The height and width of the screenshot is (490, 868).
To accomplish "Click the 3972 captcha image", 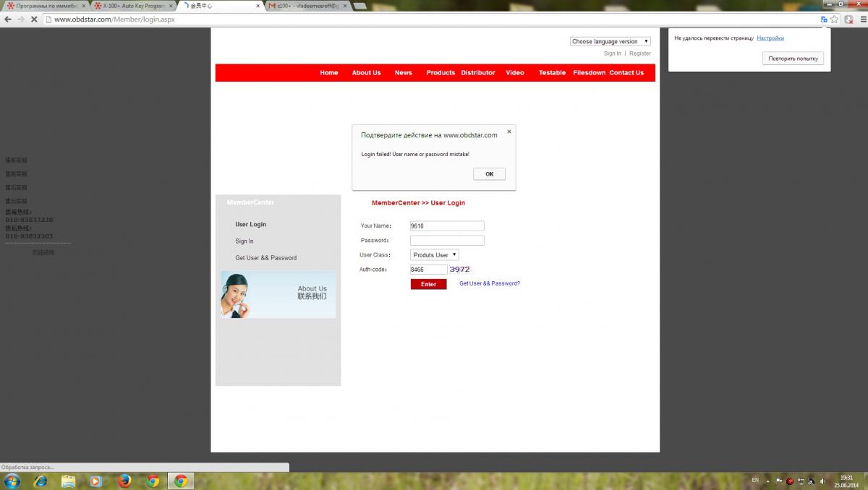I will coord(460,270).
